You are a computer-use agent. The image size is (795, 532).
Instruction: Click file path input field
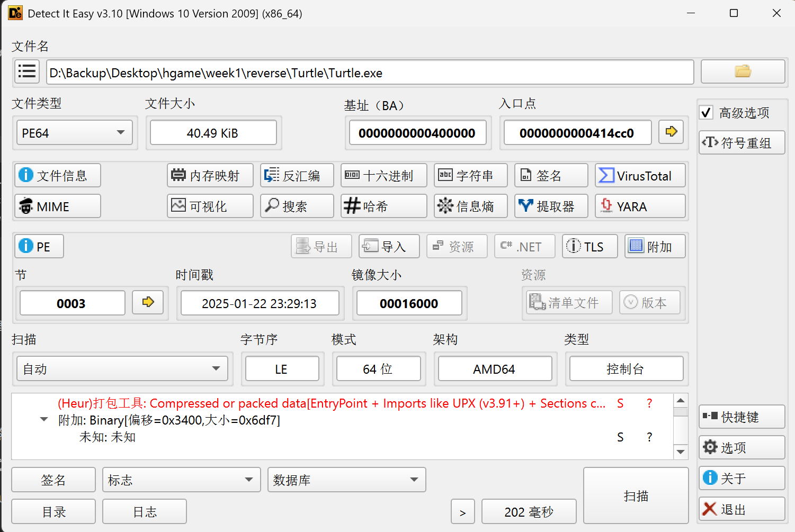pyautogui.click(x=370, y=72)
